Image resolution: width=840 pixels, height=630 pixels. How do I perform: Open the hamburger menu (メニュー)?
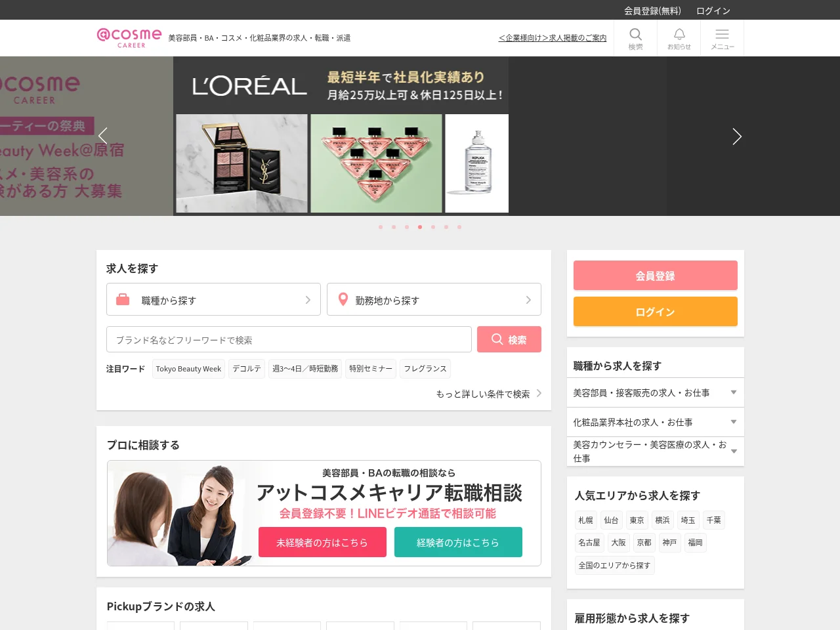[723, 38]
